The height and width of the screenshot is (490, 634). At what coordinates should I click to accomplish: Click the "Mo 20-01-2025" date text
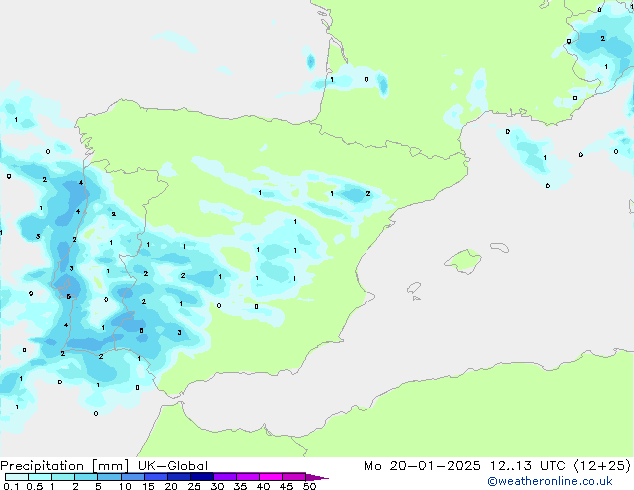tap(422, 466)
